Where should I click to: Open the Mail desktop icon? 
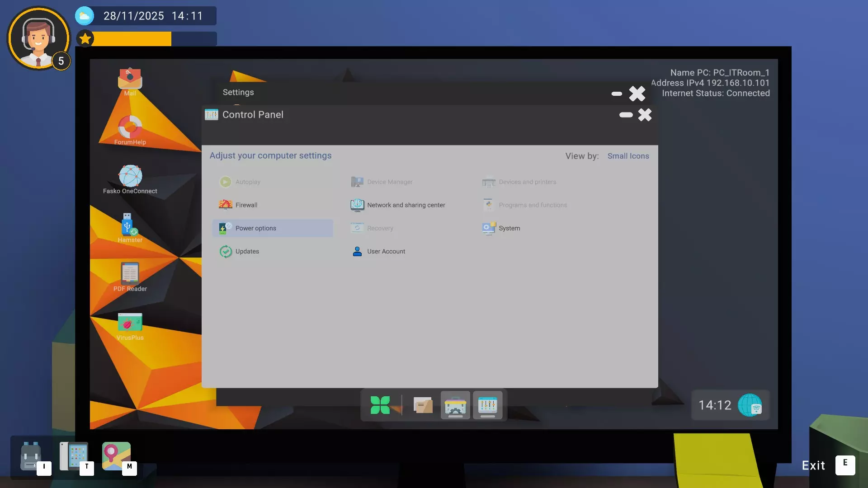point(130,80)
